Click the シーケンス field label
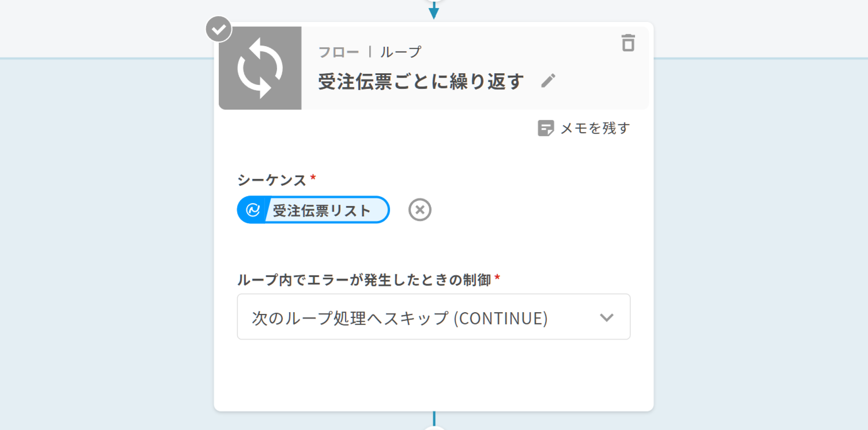The image size is (868, 430). 272,180
